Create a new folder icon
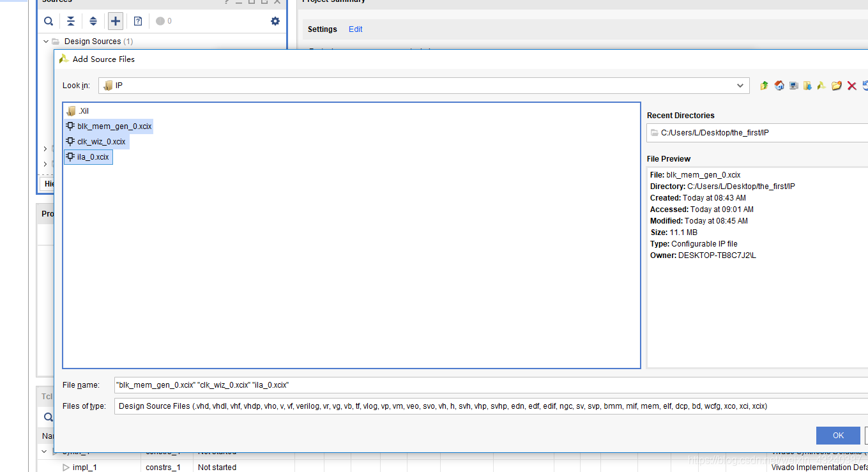The width and height of the screenshot is (868, 472). [x=837, y=86]
